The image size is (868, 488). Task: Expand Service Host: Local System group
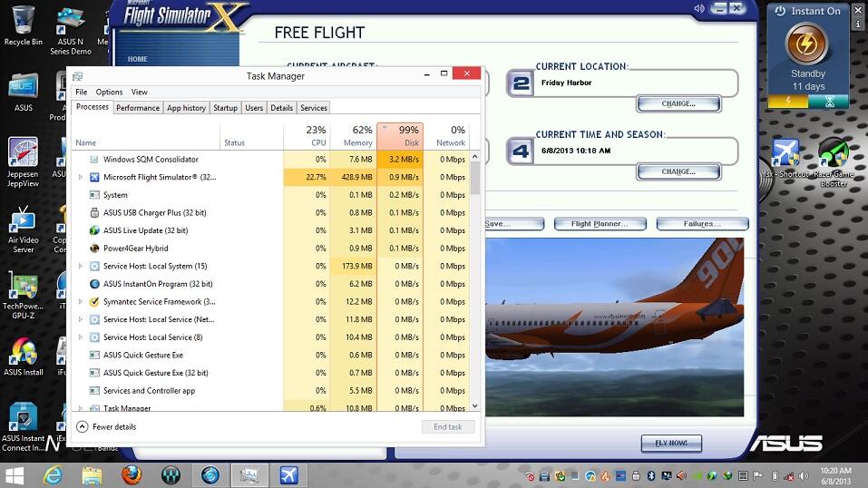point(81,267)
